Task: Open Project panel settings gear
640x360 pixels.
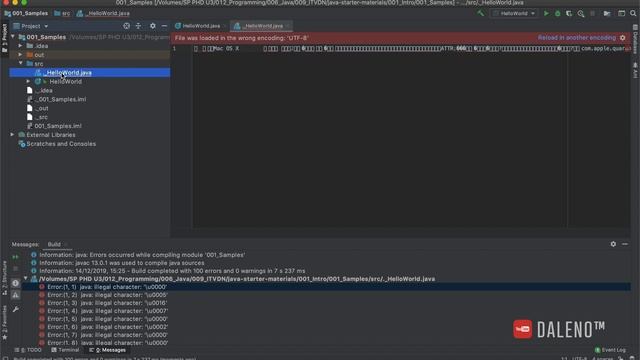Action: pos(153,26)
